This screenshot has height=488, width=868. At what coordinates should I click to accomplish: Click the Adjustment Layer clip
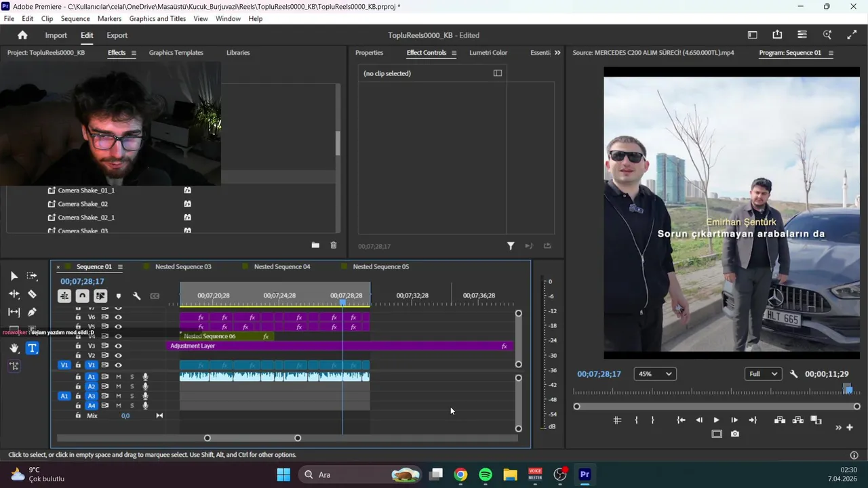pos(339,346)
